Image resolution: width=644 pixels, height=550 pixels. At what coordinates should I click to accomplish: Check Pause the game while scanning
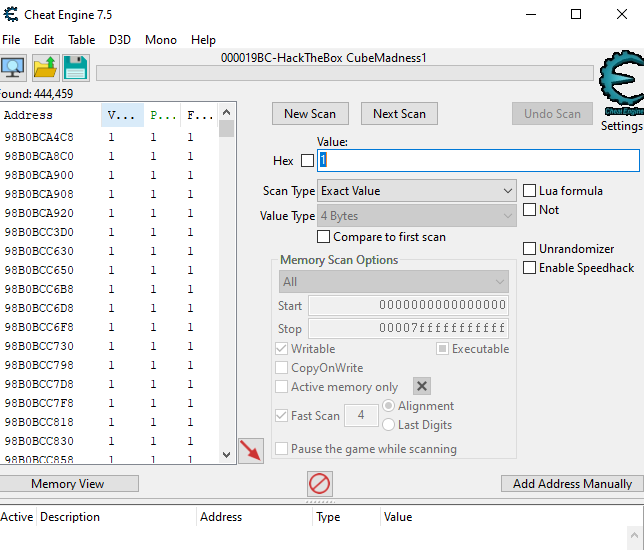[x=281, y=449]
